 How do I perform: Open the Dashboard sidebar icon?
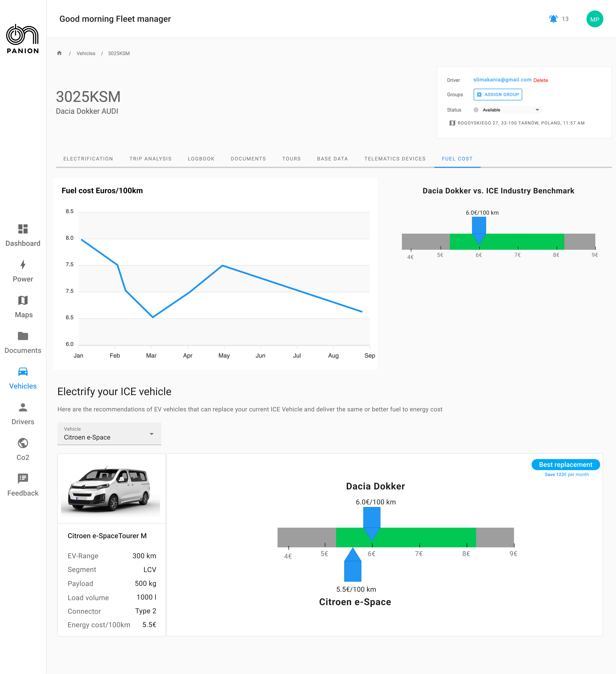coord(23,229)
